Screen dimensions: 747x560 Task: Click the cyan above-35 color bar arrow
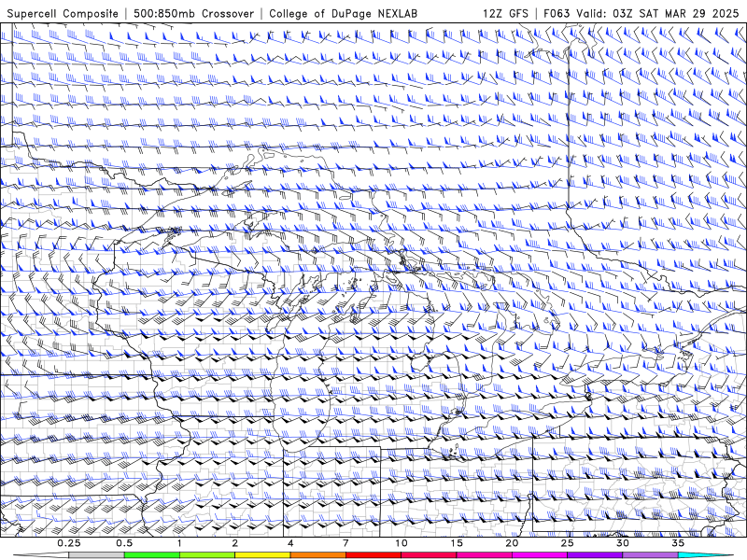click(706, 555)
